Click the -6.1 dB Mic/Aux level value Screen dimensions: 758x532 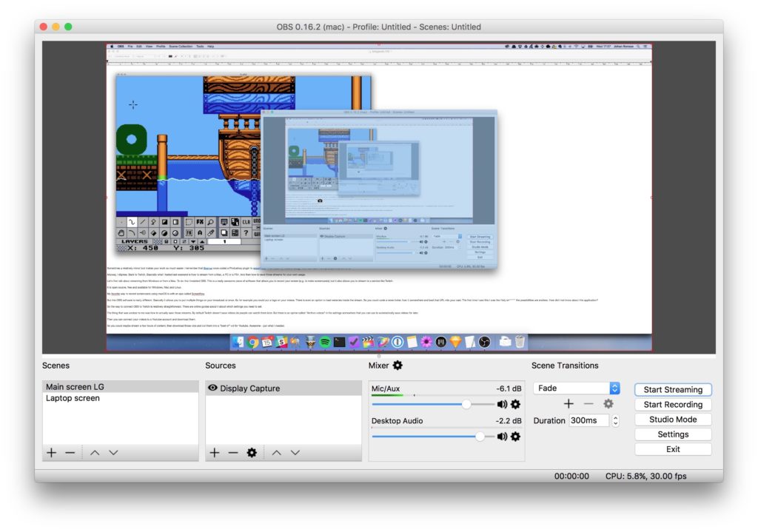tap(509, 388)
